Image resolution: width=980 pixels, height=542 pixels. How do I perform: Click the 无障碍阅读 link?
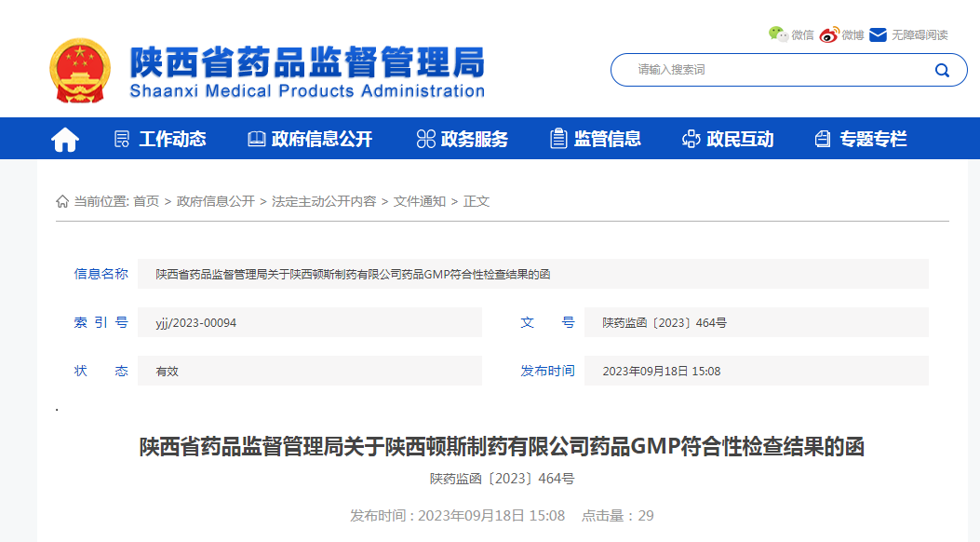tap(920, 35)
